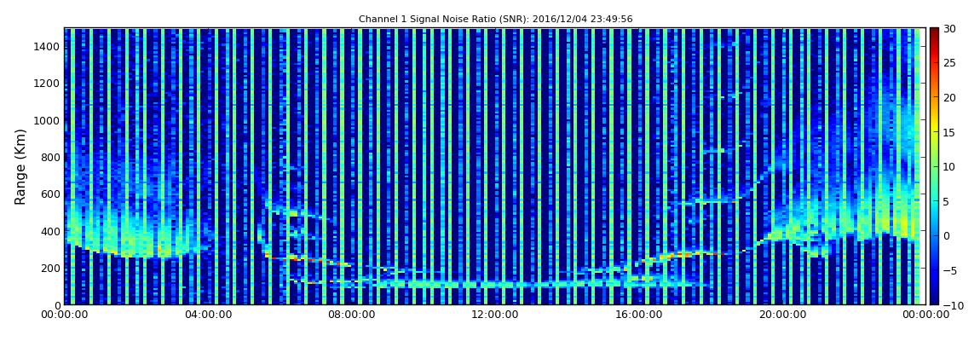This screenshot has width=980, height=347.
Task: Click the 12:00:00 time tick label
Action: pyautogui.click(x=493, y=315)
